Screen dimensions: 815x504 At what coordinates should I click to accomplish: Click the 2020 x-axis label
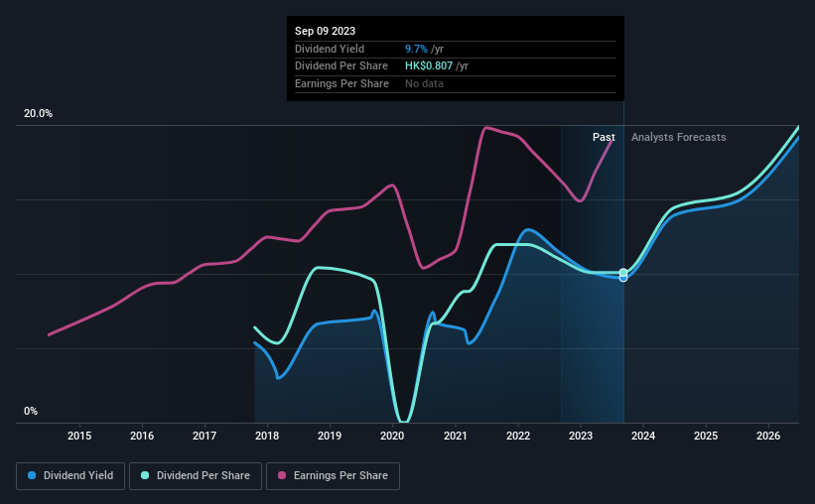392,436
